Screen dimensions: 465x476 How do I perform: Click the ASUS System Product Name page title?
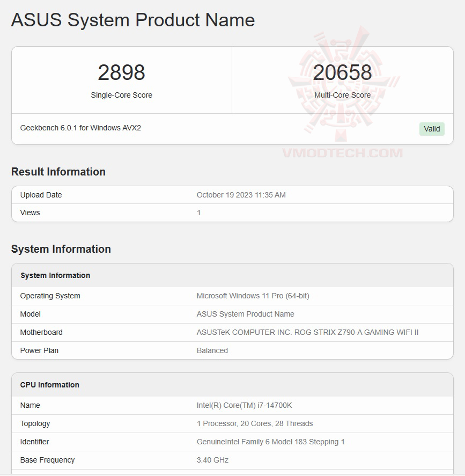pyautogui.click(x=132, y=20)
